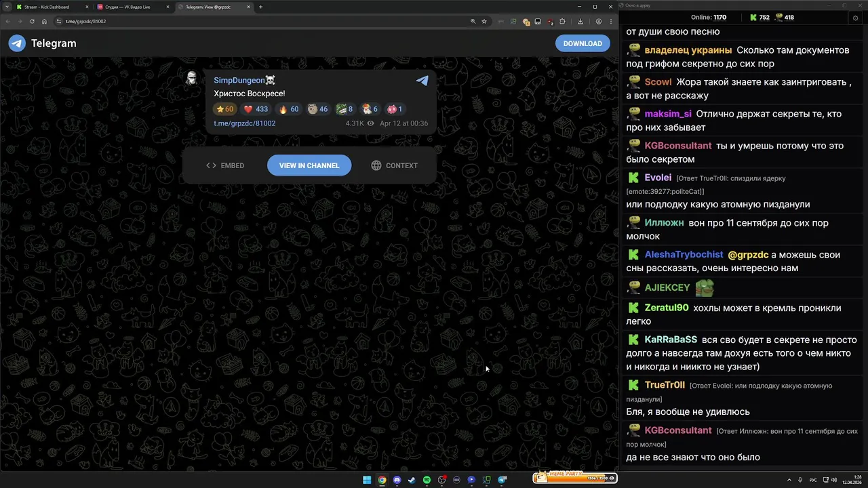Open the SimpDungeon channel name link
Screen dimensions: 868x488
pyautogui.click(x=244, y=80)
